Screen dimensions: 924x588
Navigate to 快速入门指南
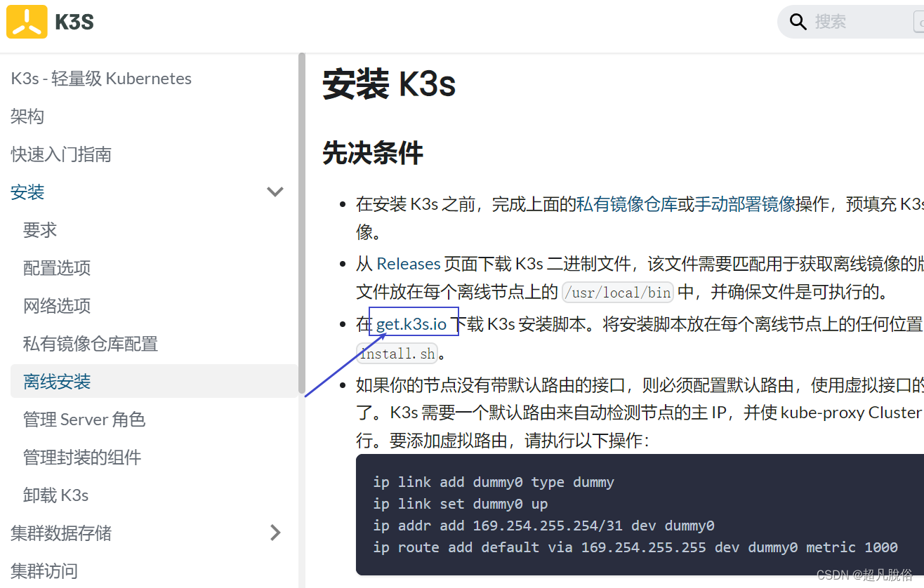click(x=60, y=154)
